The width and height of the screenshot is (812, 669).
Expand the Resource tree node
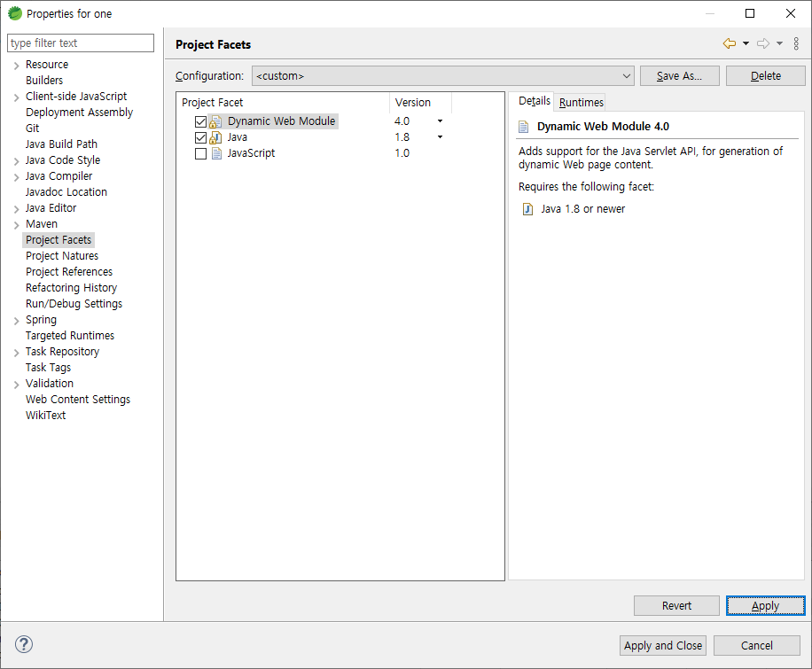tap(16, 66)
